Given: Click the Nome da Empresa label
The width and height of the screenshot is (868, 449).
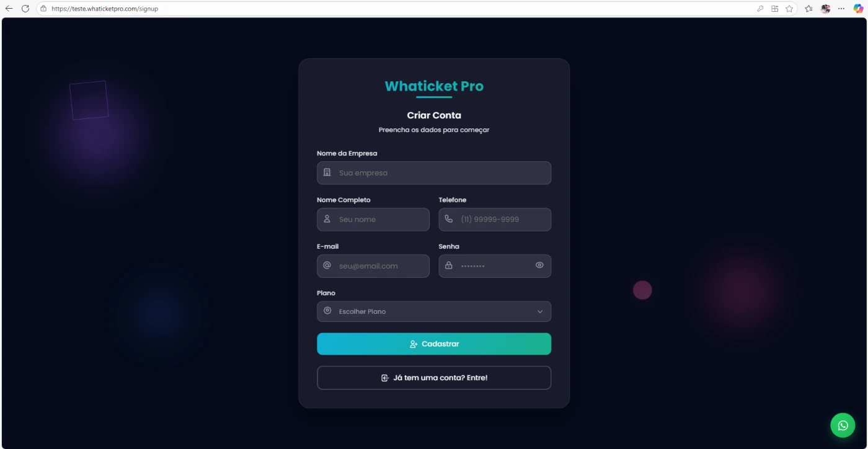Looking at the screenshot, I should pos(347,153).
